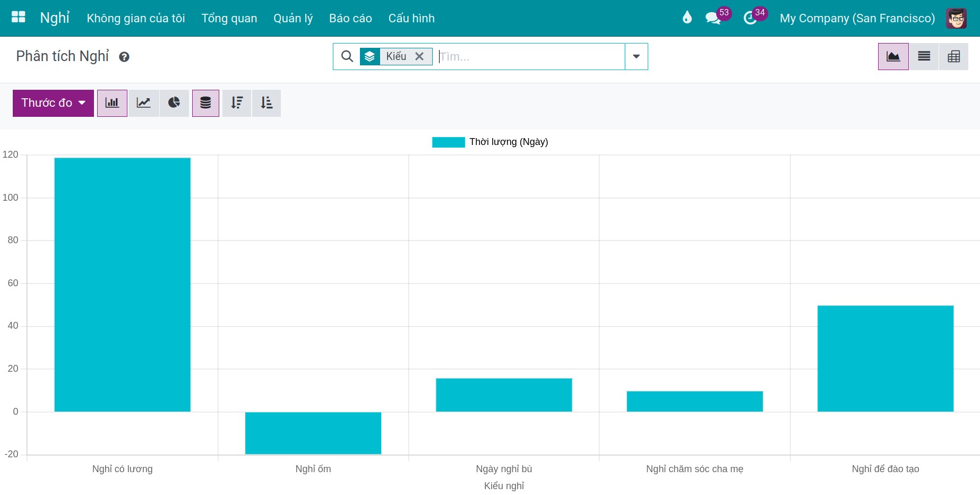Select pie chart mode

click(x=174, y=103)
